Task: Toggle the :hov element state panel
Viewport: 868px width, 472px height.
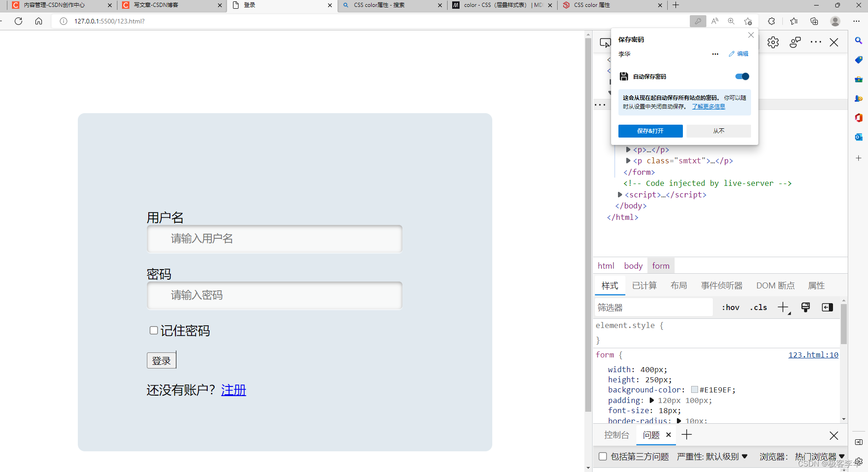Action: coord(730,307)
